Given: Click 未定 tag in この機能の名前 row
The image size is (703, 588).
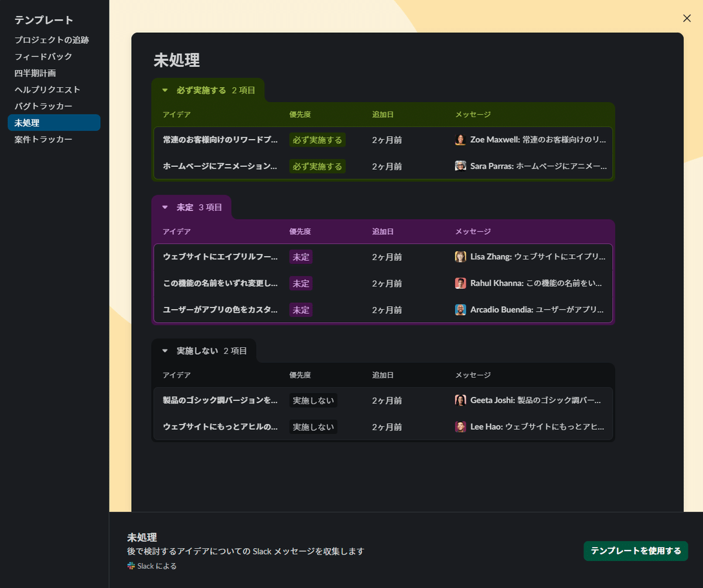Looking at the screenshot, I should point(301,283).
